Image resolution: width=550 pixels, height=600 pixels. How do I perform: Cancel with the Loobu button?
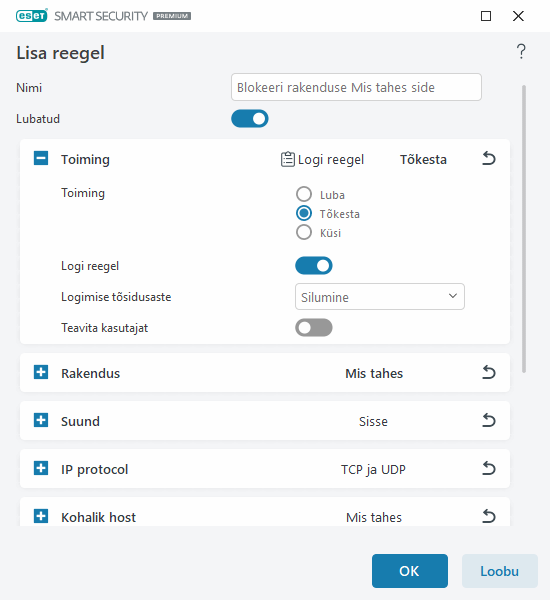pos(499,571)
